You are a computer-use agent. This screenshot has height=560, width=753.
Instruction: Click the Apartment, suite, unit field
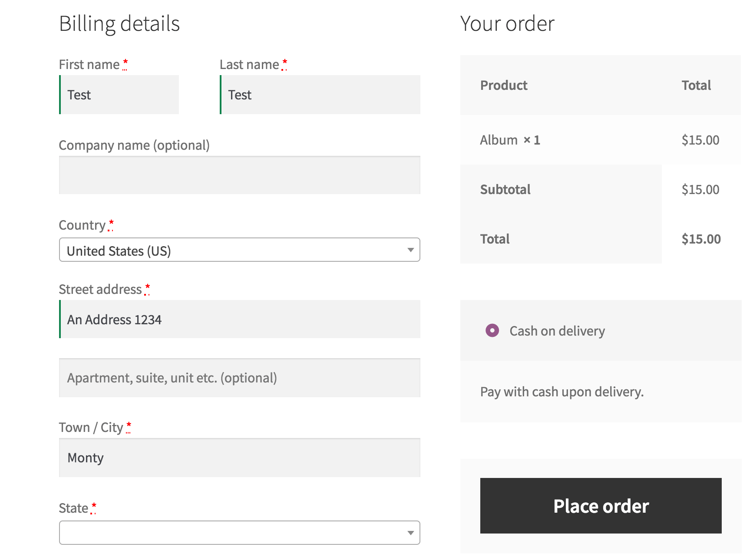point(239,378)
